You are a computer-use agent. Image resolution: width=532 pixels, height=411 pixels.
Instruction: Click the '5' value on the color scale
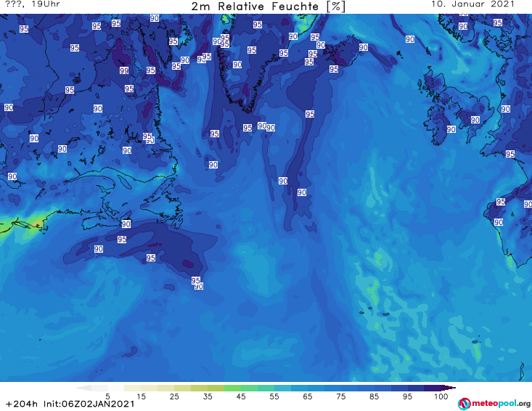[107, 396]
